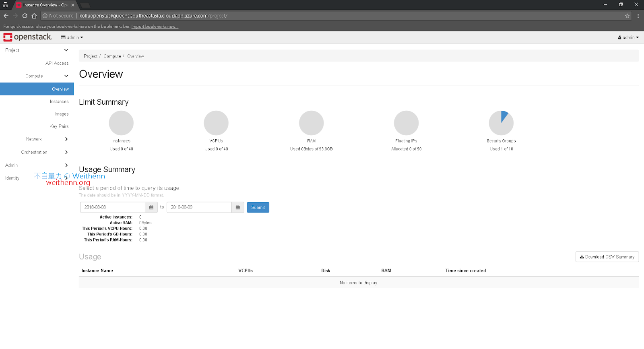Image resolution: width=644 pixels, height=349 pixels.
Task: Click the end date field 2018-08-09
Action: click(x=199, y=207)
